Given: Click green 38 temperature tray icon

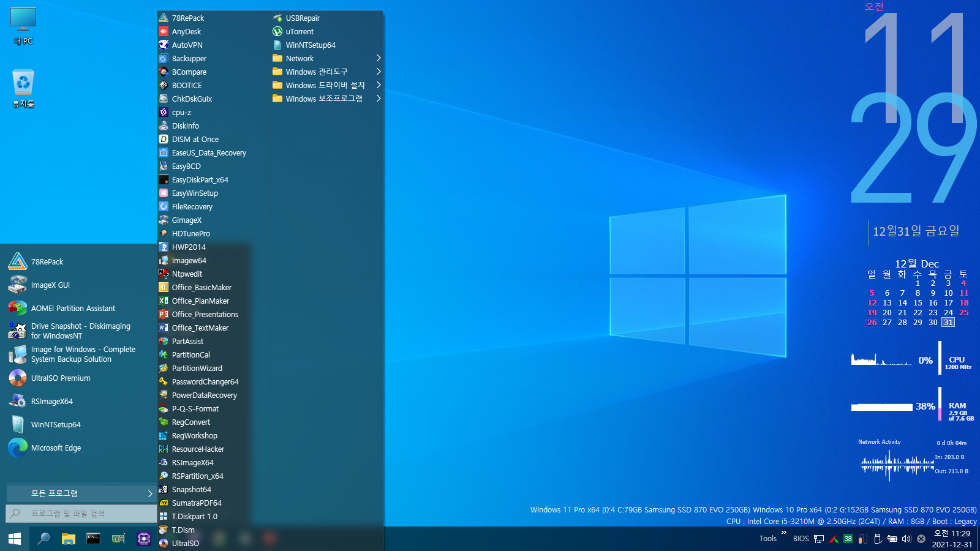Looking at the screenshot, I should (x=848, y=539).
